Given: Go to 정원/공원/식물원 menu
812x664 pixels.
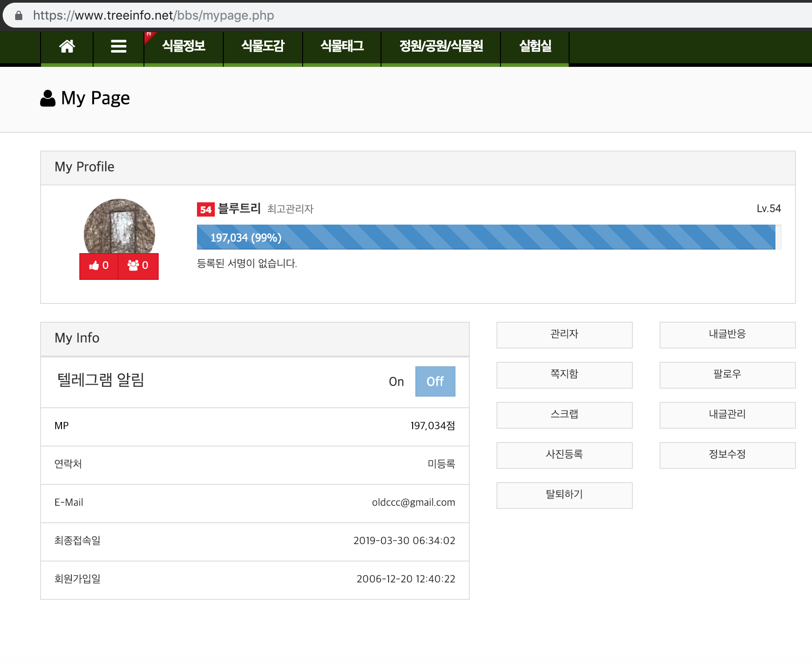Looking at the screenshot, I should pos(441,46).
